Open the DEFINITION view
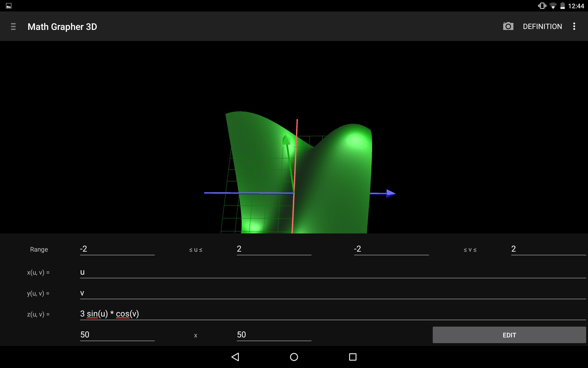The image size is (588, 368). tap(542, 26)
